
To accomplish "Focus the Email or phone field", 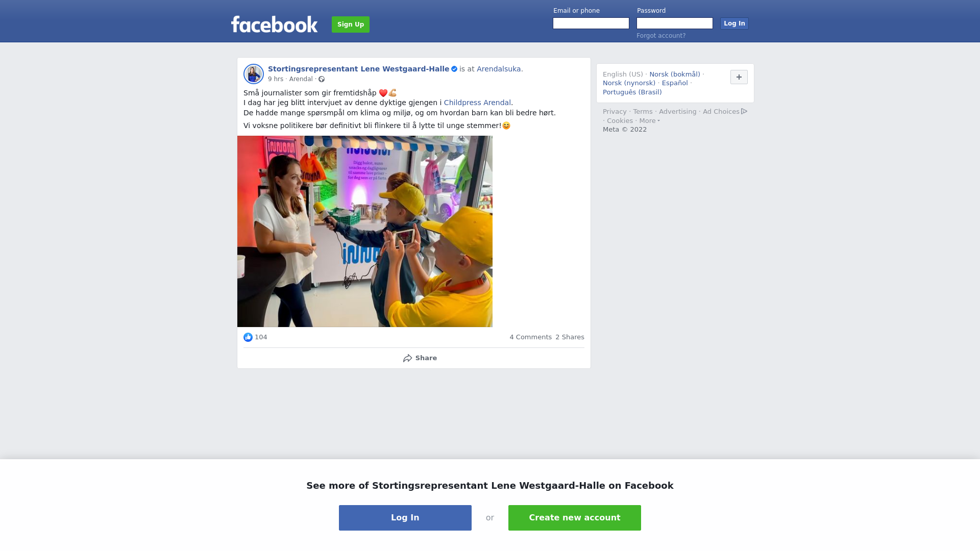I will (x=591, y=23).
